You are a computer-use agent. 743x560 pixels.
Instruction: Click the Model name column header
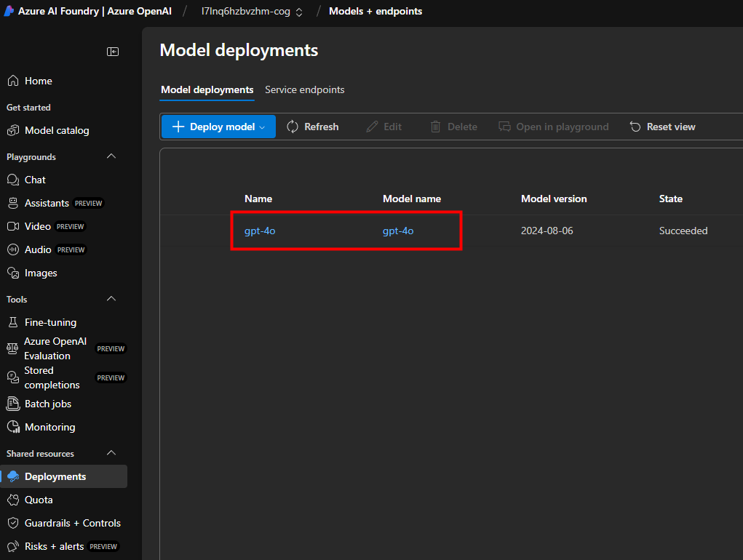click(412, 199)
